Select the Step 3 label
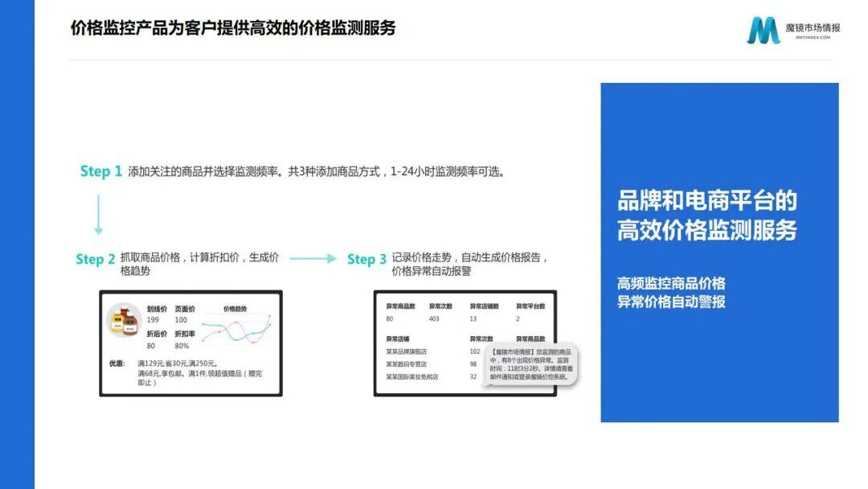Image resolution: width=868 pixels, height=489 pixels. [366, 259]
